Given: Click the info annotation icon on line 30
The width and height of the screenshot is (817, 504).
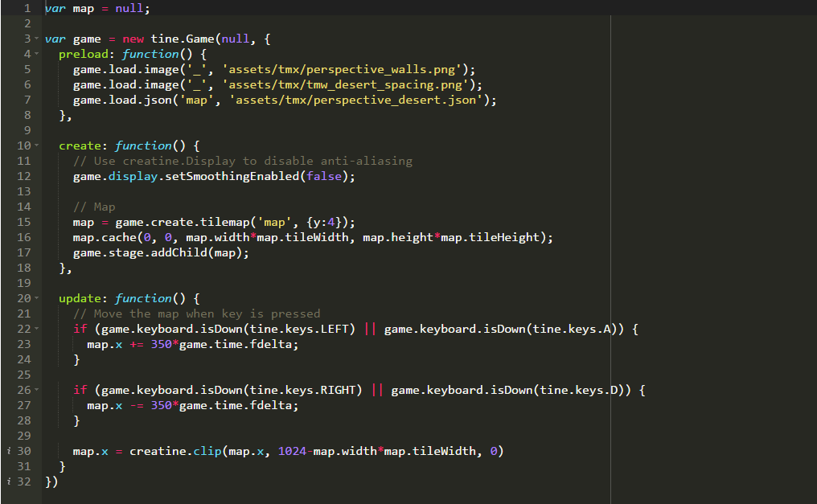Looking at the screenshot, I should click(x=8, y=452).
